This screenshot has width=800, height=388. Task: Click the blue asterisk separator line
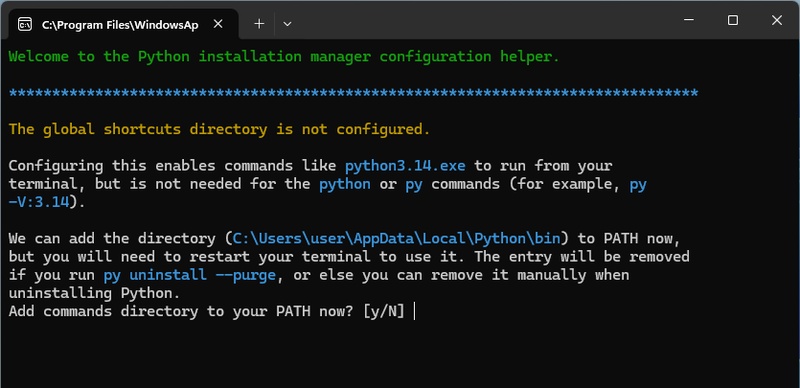click(353, 93)
